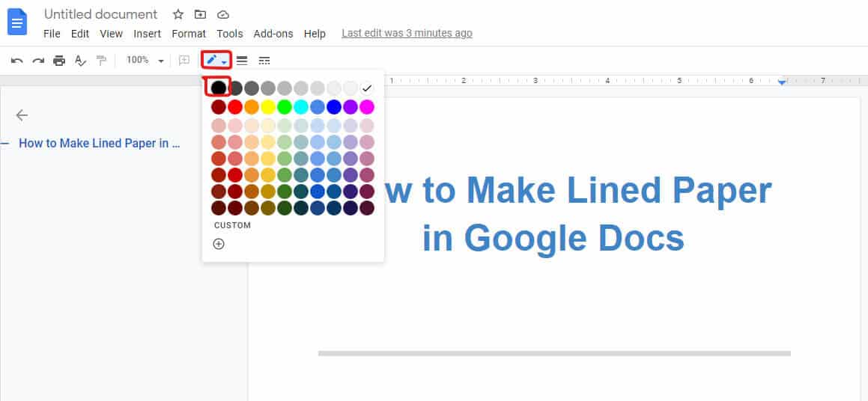868x401 pixels.
Task: Choose the bright green swatch
Action: point(285,107)
